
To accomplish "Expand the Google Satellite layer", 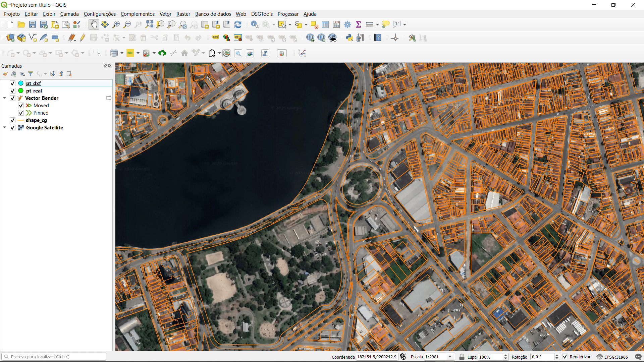I will (x=4, y=128).
